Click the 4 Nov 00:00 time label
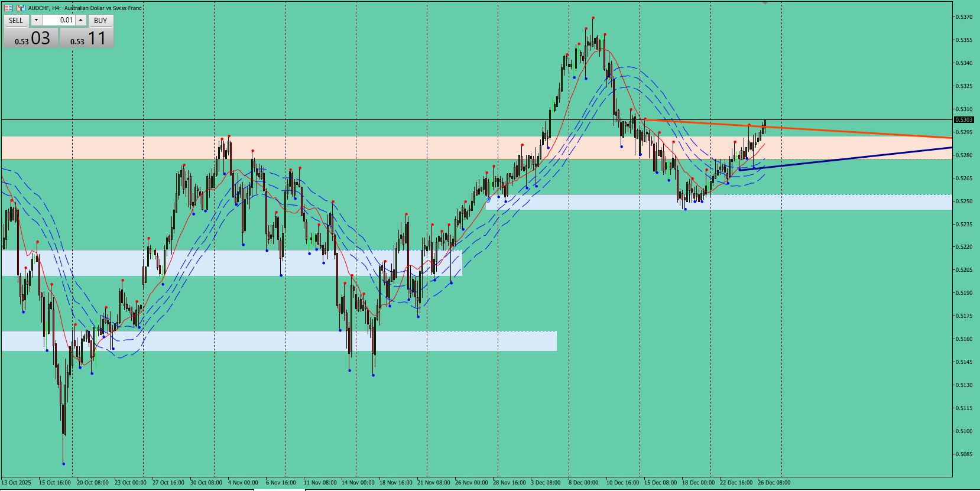Image resolution: width=980 pixels, height=491 pixels. (x=243, y=483)
